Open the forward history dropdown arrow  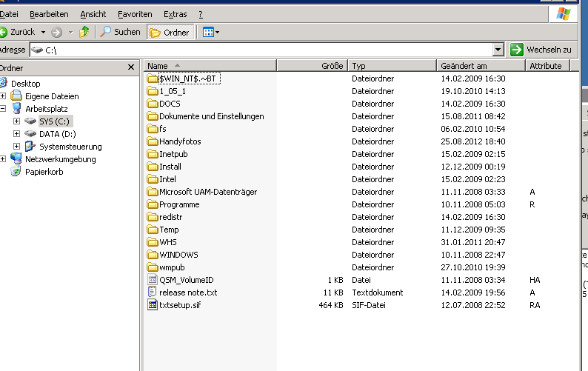[70, 33]
